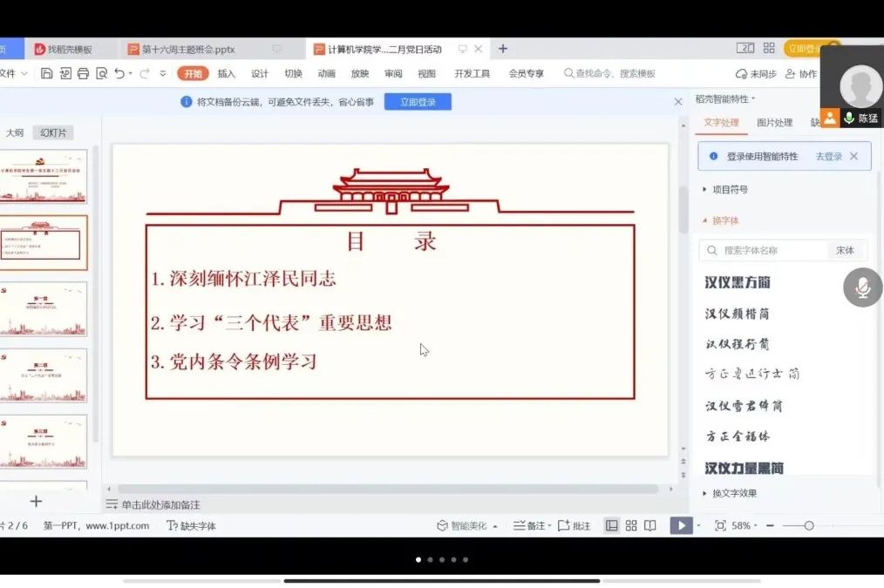Toggle the microphone icon on the right edge
Viewport: 884px width, 588px height.
(862, 287)
